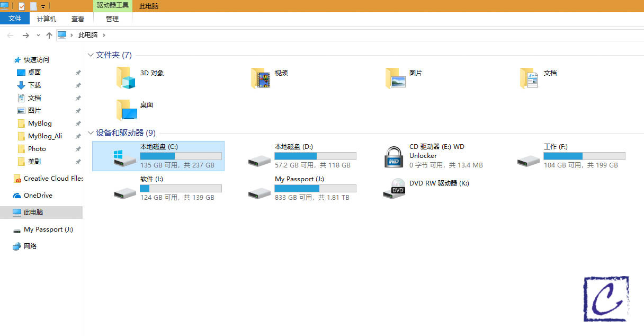
Task: Open the recent locations dropdown arrow
Action: (38, 36)
